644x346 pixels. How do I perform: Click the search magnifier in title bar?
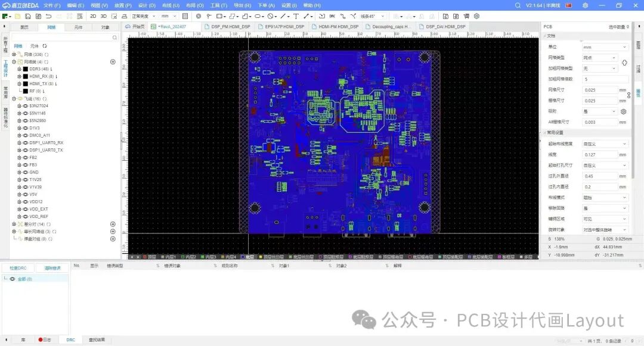click(x=518, y=5)
